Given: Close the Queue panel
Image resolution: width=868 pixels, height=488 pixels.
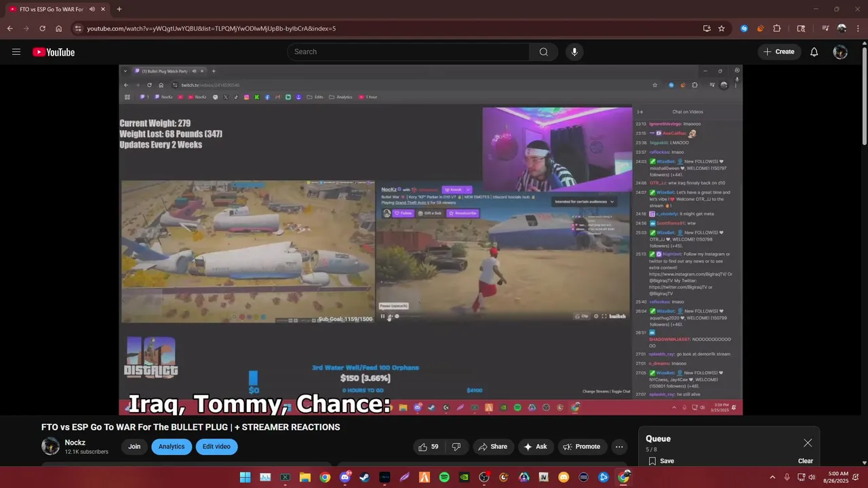Looking at the screenshot, I should 808,443.
